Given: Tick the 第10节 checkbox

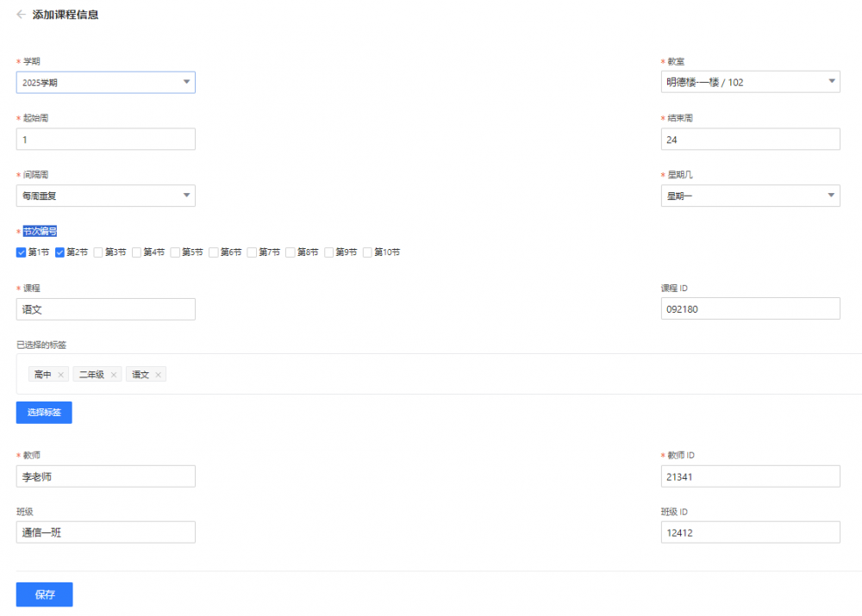Looking at the screenshot, I should (368, 252).
